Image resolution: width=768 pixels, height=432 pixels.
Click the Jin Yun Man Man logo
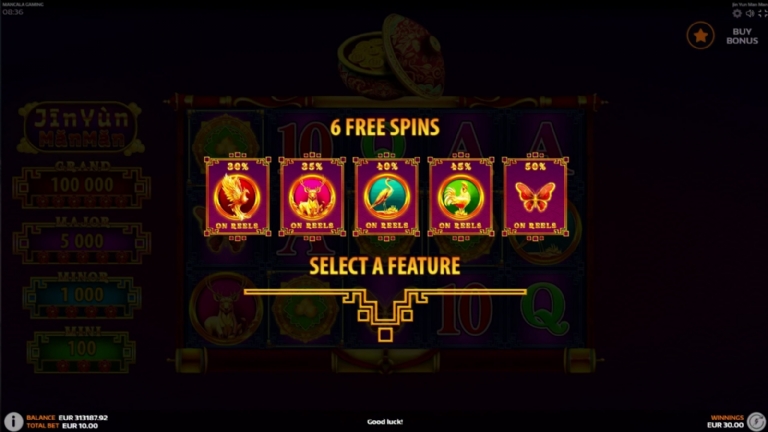point(81,128)
